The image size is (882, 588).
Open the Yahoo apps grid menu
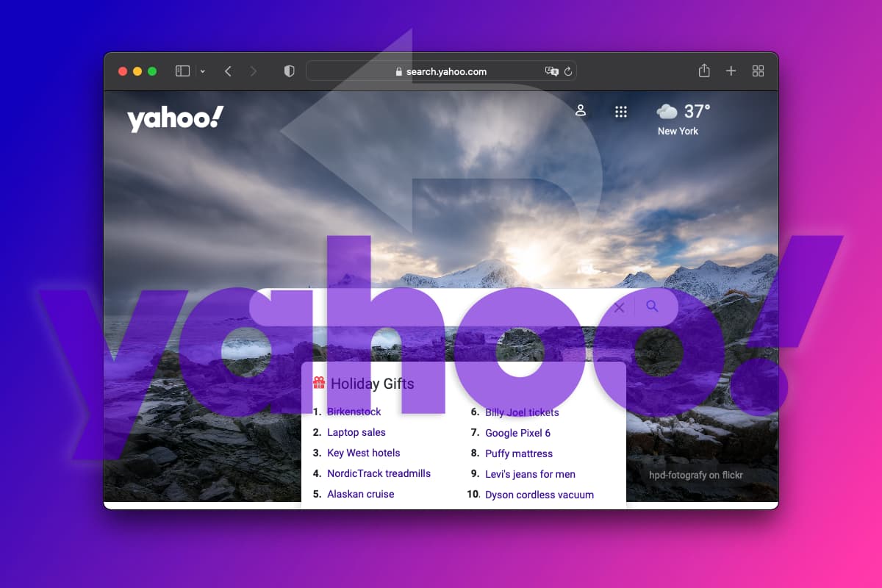click(x=621, y=112)
